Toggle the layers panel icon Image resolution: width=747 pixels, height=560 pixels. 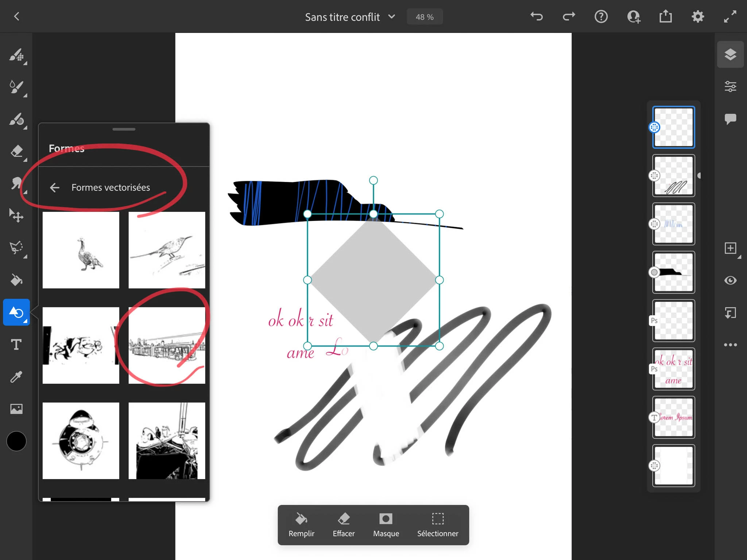730,55
